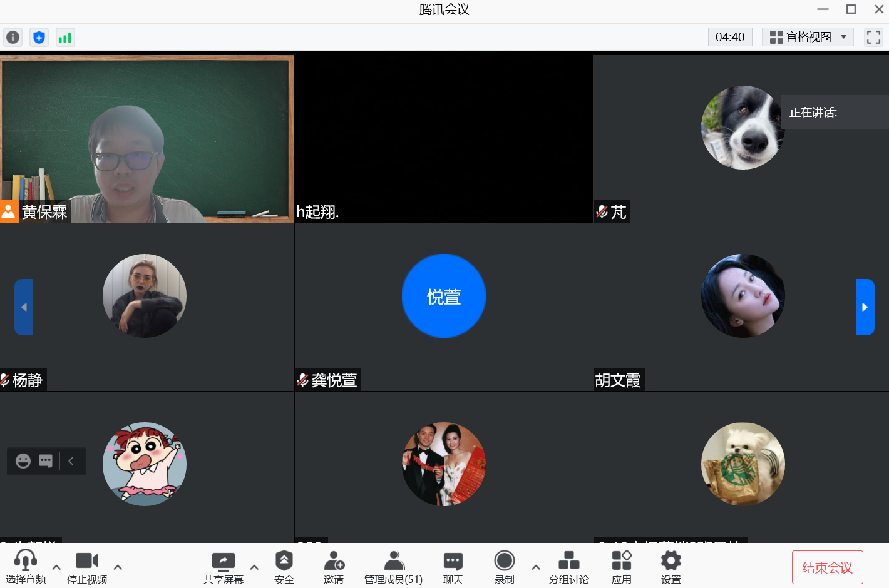Open the Settings gear
Image resolution: width=889 pixels, height=588 pixels.
[671, 567]
